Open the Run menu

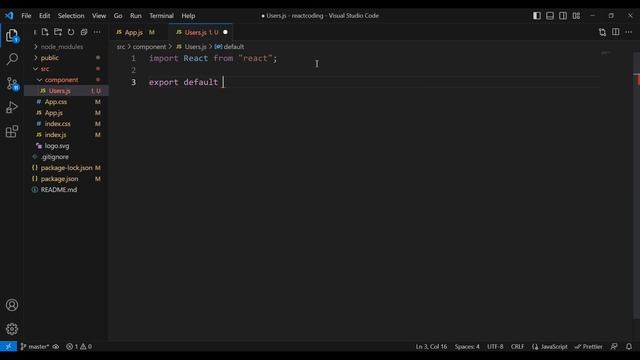[136, 16]
